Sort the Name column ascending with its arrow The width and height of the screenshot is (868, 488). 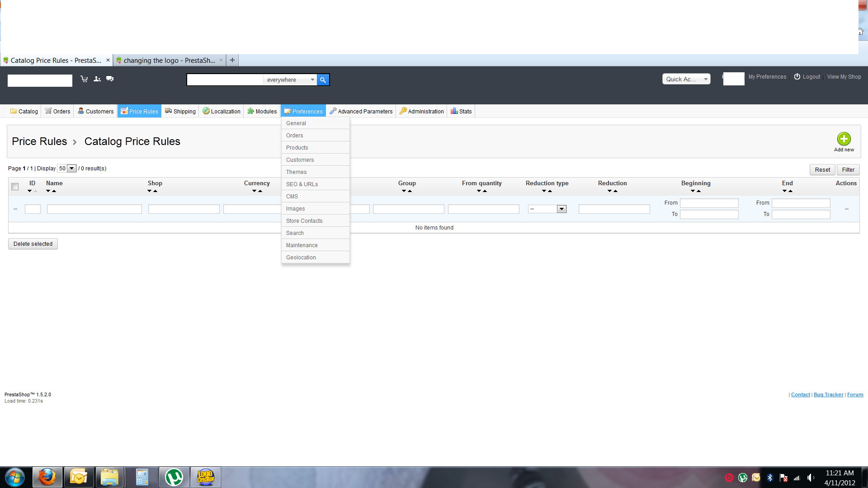[x=54, y=191]
